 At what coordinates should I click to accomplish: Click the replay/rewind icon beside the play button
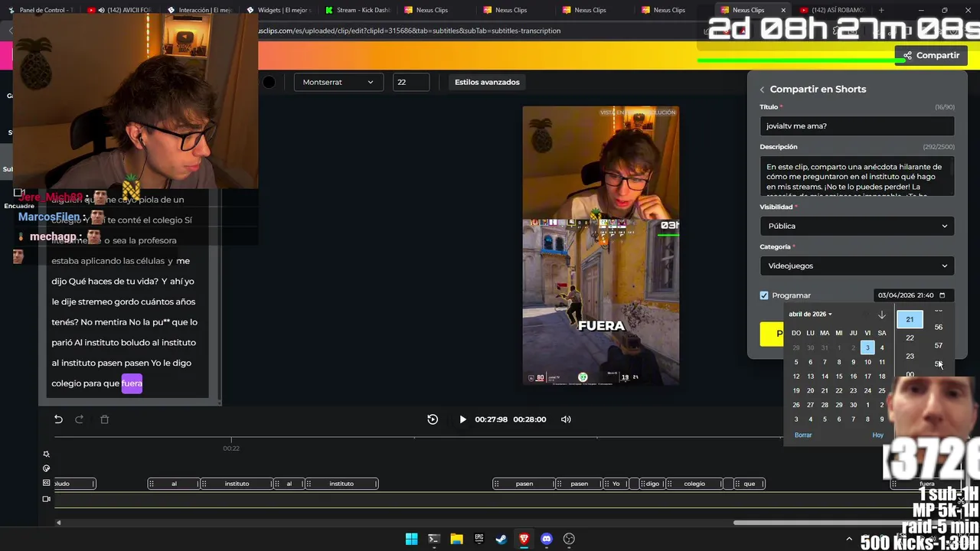[x=433, y=419]
